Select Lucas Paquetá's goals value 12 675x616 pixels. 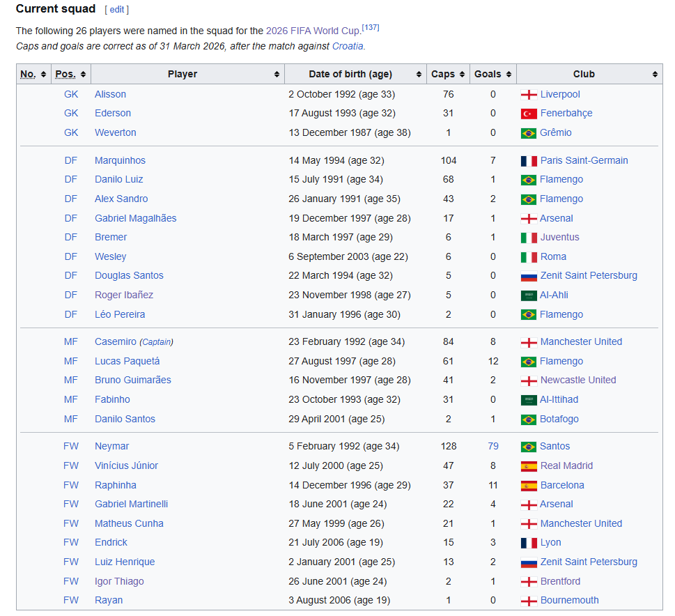click(493, 362)
